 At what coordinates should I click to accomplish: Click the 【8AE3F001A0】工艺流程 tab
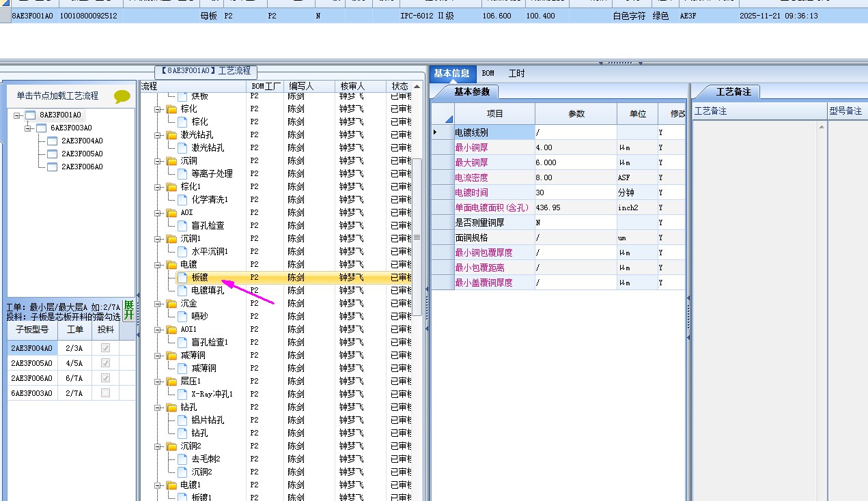(206, 71)
